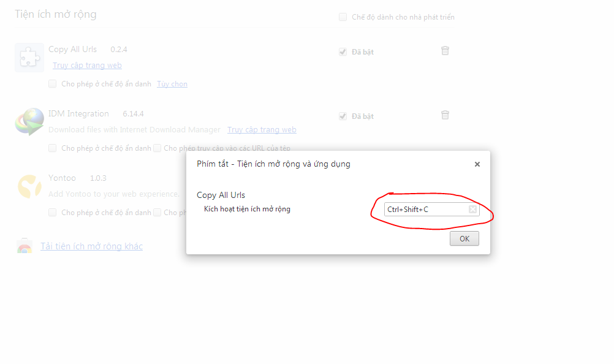Click the Copy All Urls version 0.2.4 text

pos(119,49)
